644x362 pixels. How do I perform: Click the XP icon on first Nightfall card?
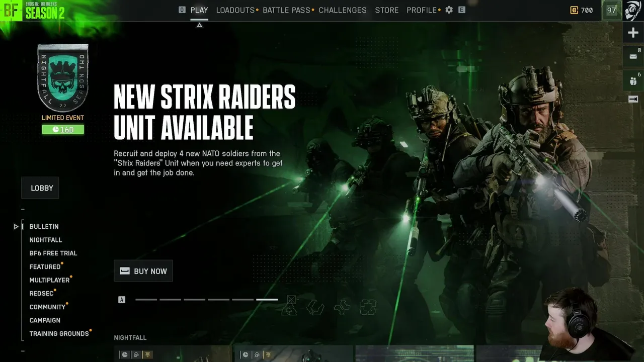pos(136,354)
